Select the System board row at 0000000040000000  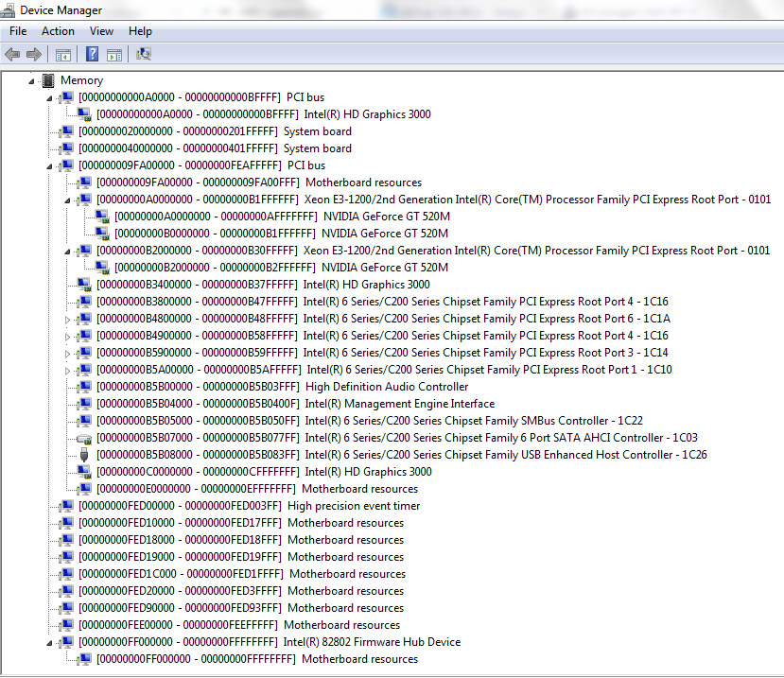215,148
